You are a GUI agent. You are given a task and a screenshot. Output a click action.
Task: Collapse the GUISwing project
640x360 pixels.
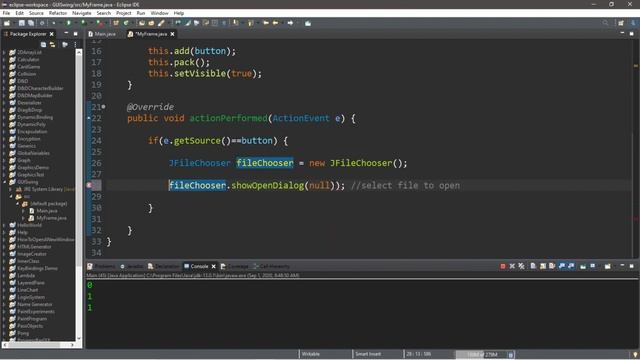point(4,182)
